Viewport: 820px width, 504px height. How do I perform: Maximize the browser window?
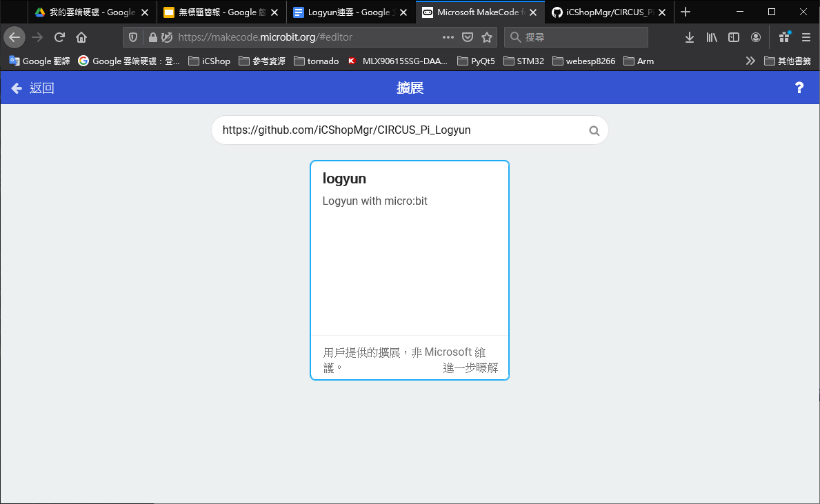point(771,12)
